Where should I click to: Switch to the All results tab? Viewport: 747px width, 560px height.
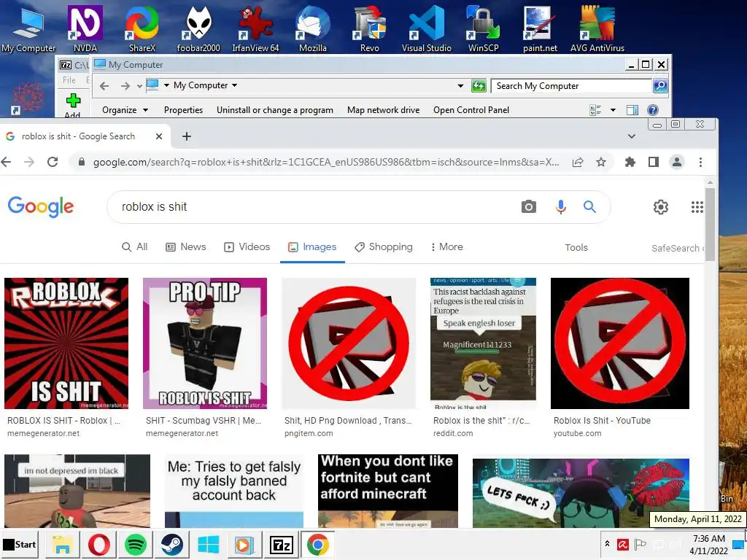click(x=135, y=246)
